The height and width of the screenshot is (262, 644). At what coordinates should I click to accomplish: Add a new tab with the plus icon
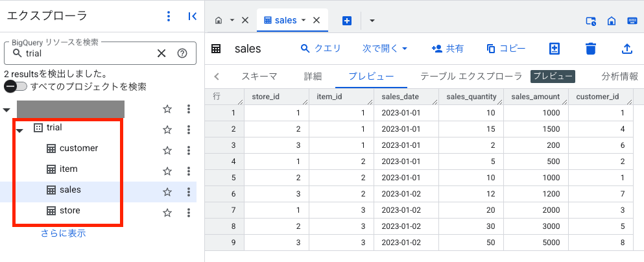346,21
